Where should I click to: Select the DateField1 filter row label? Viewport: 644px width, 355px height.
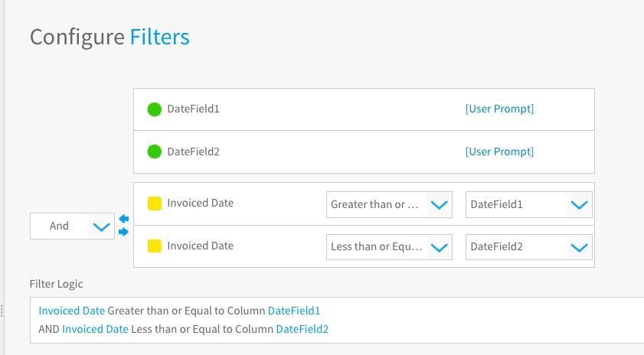(x=194, y=109)
